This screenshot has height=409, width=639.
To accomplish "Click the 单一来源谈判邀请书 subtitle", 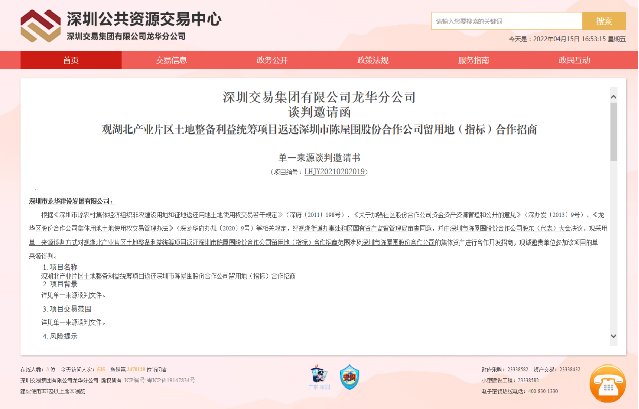I will click(320, 159).
